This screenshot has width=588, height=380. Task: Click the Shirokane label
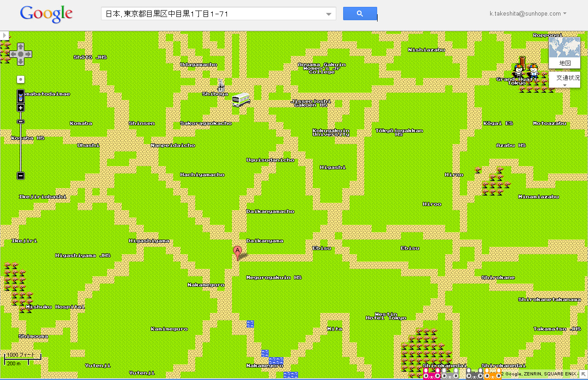click(498, 278)
